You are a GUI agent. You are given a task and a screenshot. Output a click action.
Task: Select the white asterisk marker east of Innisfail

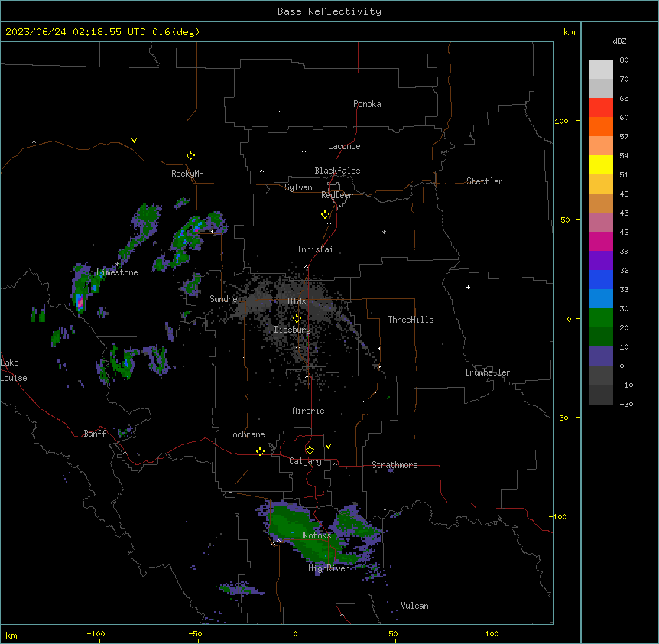tap(384, 232)
